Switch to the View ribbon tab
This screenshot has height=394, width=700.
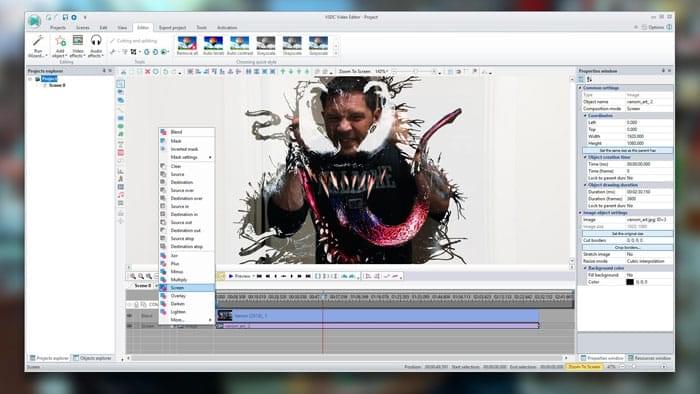point(122,28)
